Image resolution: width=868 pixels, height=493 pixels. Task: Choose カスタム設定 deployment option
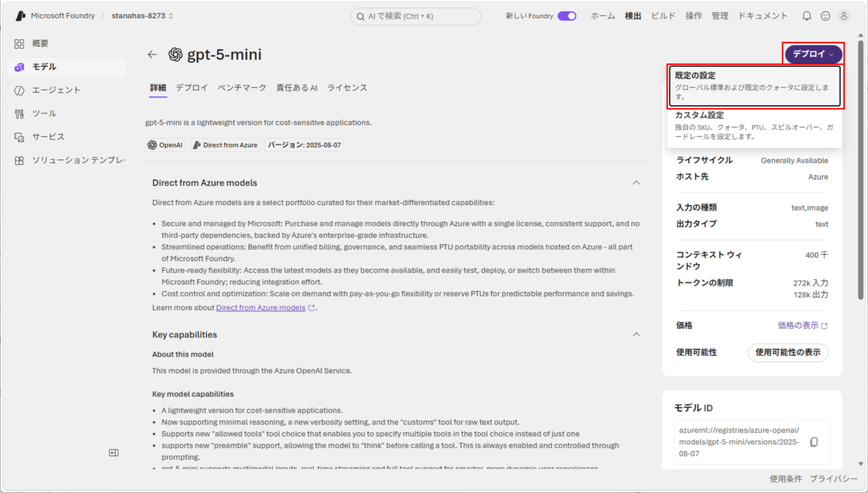click(754, 126)
